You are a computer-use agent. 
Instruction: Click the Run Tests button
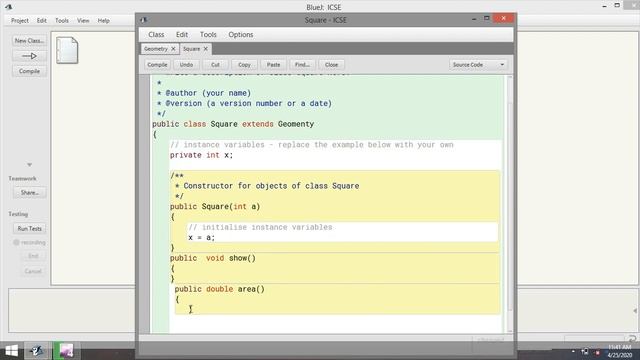point(29,229)
